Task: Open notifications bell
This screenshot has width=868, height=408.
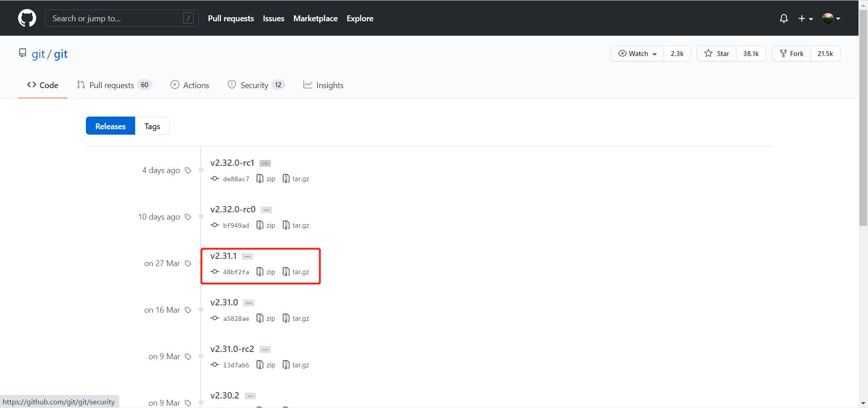Action: tap(784, 19)
